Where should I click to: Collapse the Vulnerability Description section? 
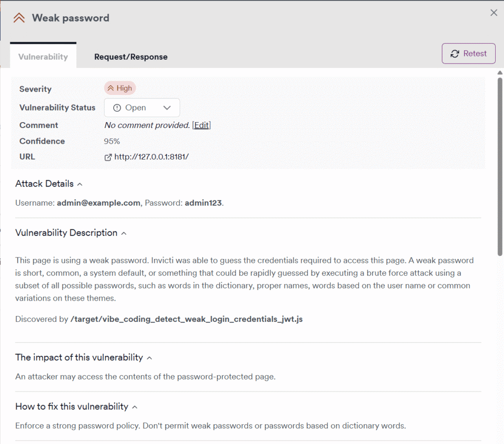[123, 233]
